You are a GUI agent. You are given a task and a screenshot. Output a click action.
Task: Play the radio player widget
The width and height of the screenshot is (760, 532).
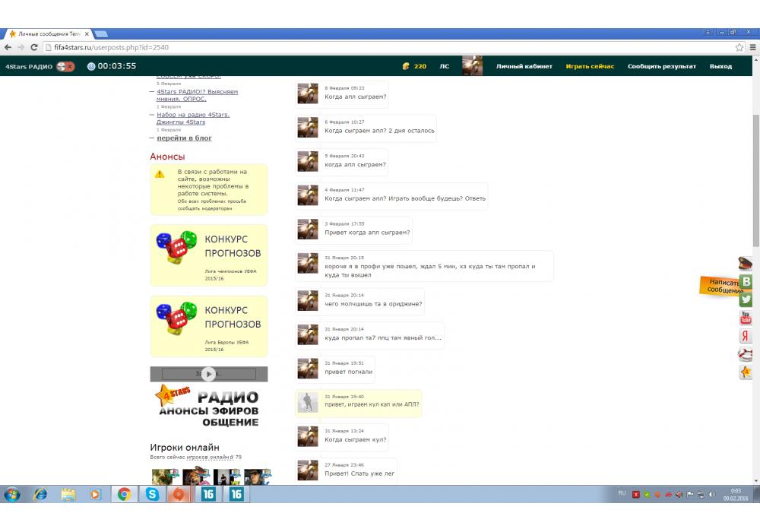pyautogui.click(x=208, y=374)
